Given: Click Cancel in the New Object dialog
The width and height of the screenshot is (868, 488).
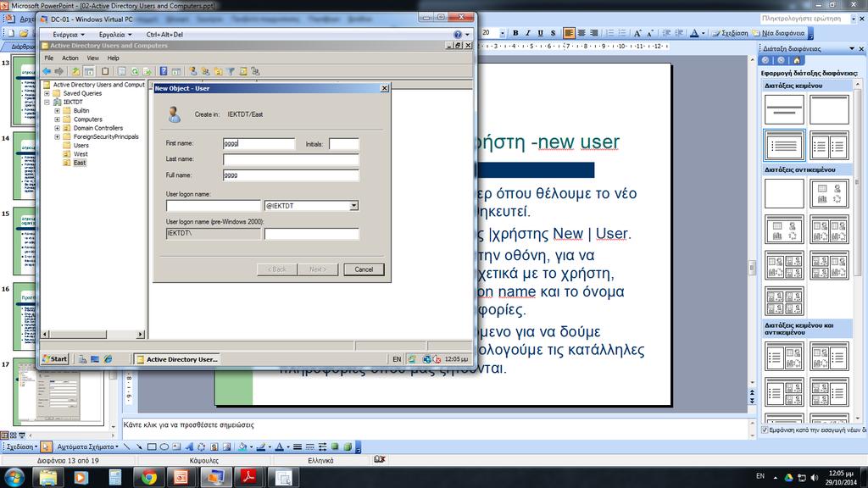Looking at the screenshot, I should point(364,269).
